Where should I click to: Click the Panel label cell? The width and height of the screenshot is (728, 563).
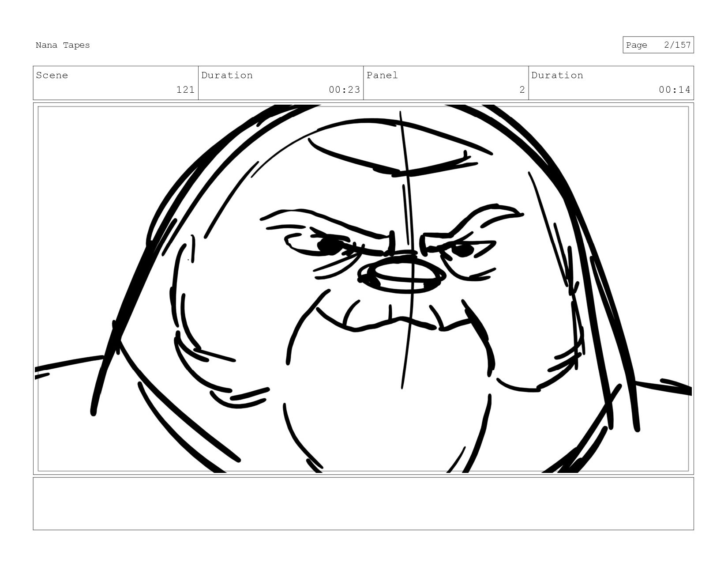click(x=446, y=83)
